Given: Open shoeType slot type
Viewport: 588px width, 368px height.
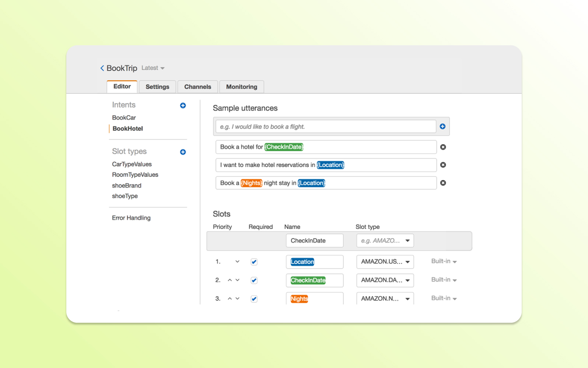Looking at the screenshot, I should point(125,196).
